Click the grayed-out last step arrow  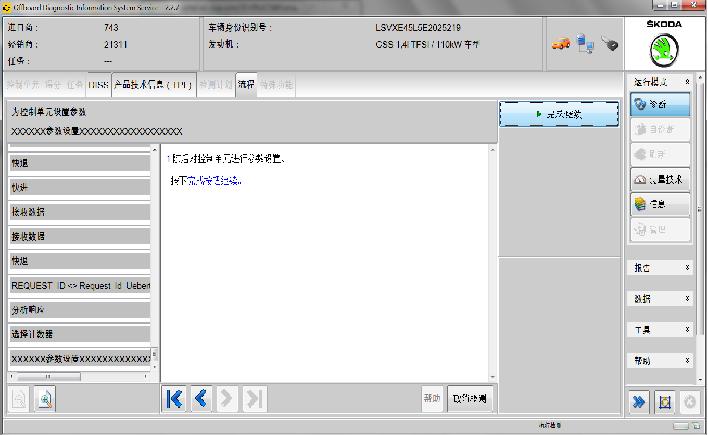click(254, 399)
